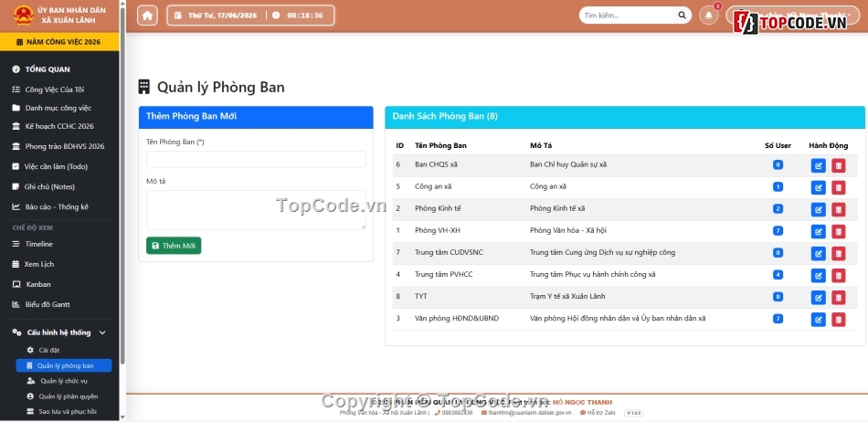Screen dimensions: 868x422
Task: Click the date and time display
Action: [250, 16]
